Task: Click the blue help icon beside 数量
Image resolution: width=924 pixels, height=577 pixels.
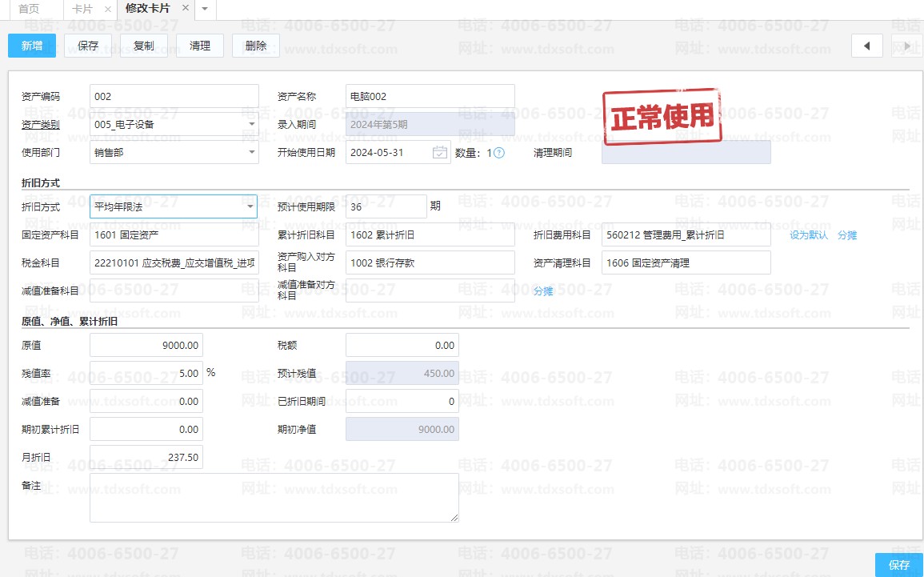Action: pos(499,153)
